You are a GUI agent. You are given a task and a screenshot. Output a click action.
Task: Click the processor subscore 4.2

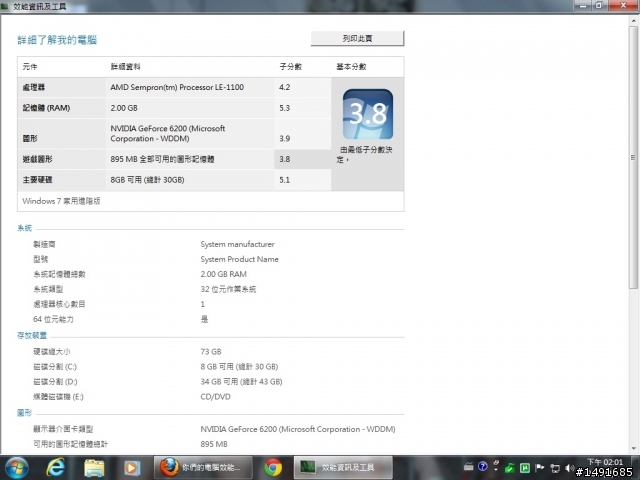284,87
